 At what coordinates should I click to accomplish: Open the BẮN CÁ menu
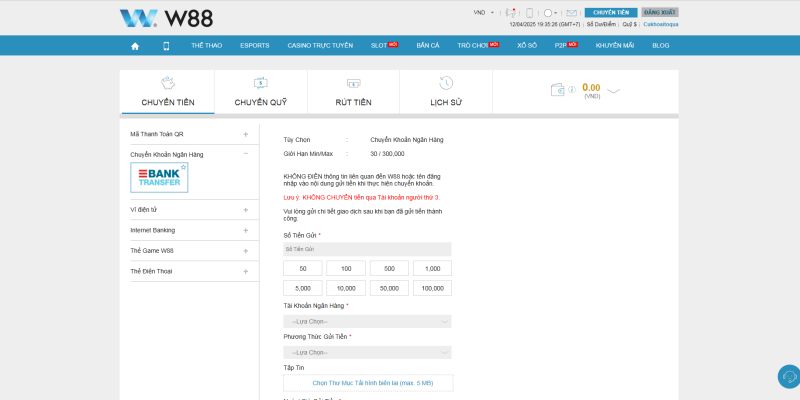point(428,45)
